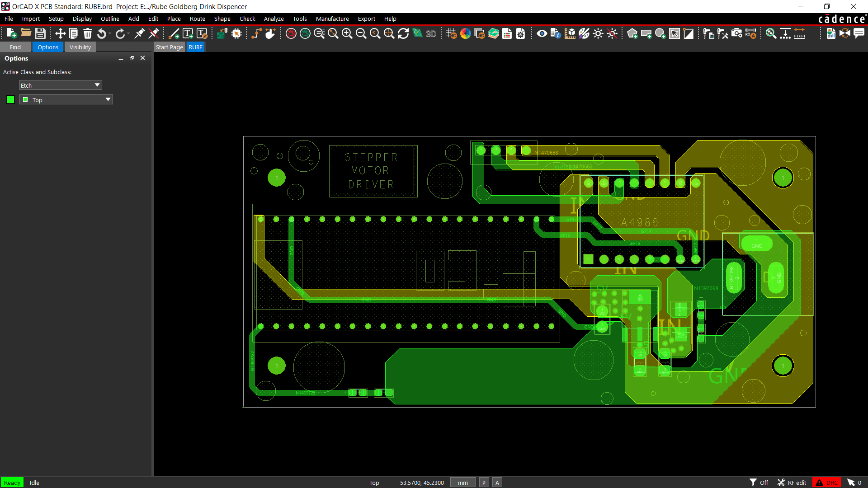Select the Add Connect routing tool

pyautogui.click(x=256, y=33)
